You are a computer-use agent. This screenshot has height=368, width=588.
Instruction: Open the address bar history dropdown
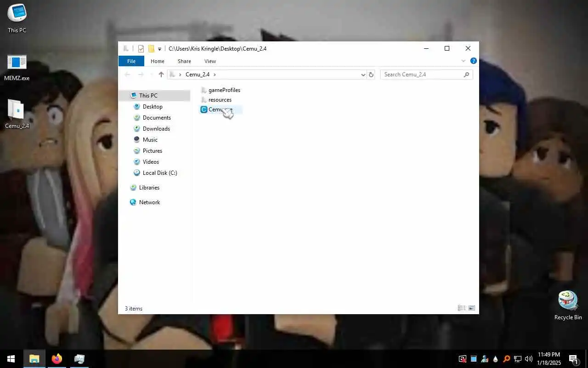coord(363,75)
